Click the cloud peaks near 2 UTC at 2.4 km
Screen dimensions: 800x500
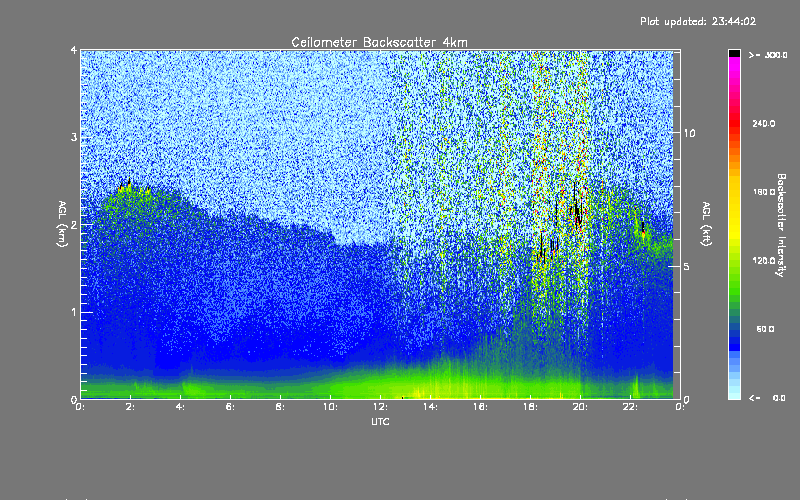(133, 187)
